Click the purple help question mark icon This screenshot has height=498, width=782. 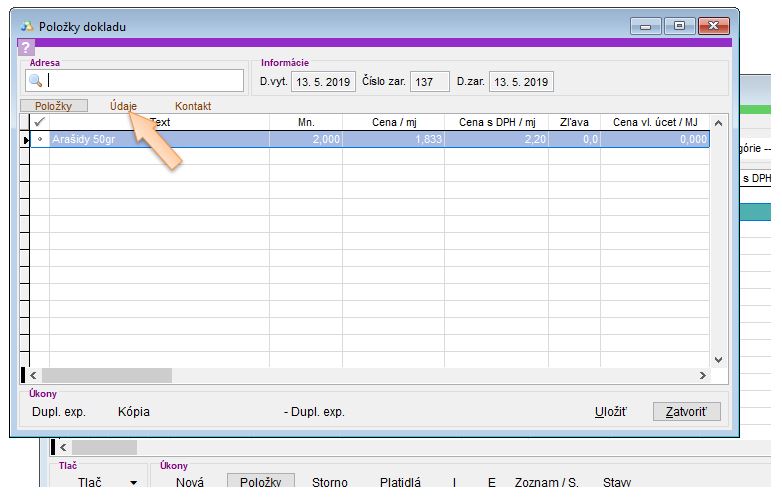click(x=27, y=47)
